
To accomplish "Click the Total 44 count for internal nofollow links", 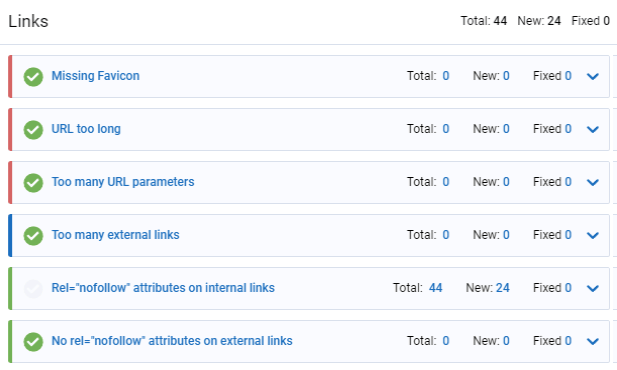I will coord(435,288).
